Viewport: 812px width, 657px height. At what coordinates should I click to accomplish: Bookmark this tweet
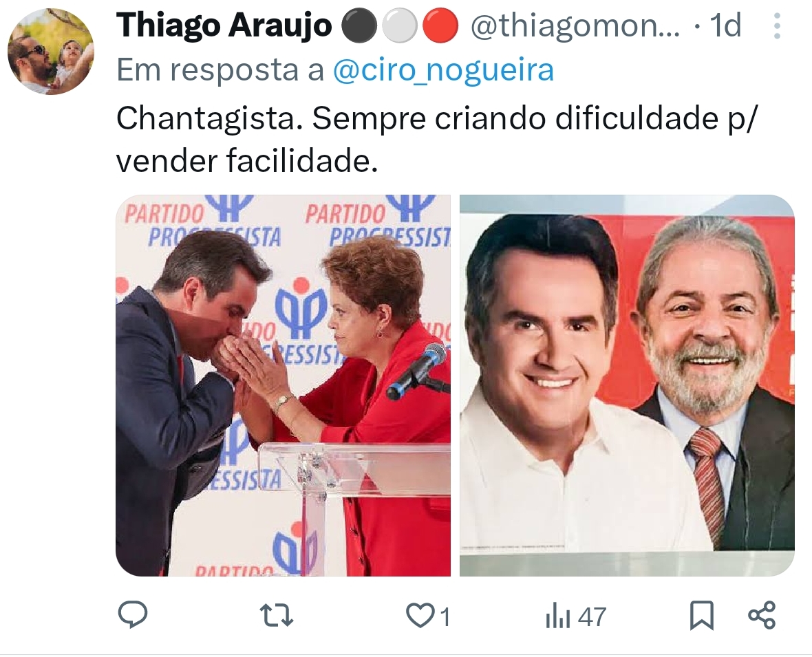(702, 616)
